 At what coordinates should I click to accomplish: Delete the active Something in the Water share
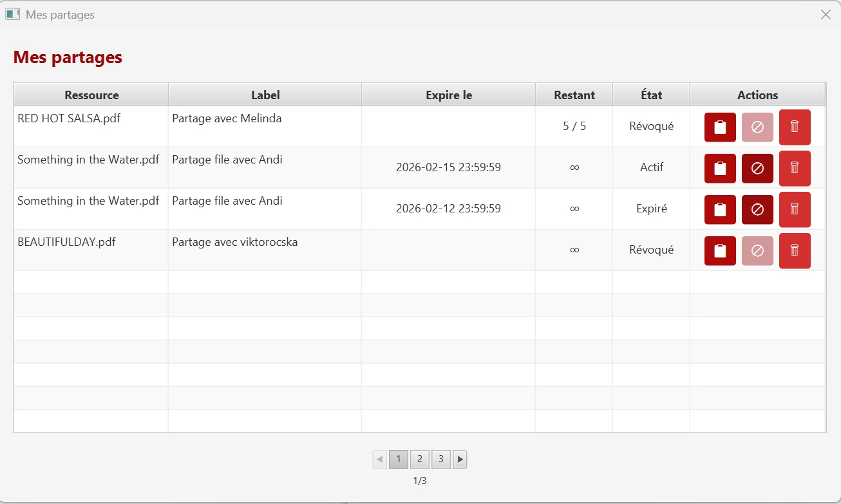[x=795, y=168]
